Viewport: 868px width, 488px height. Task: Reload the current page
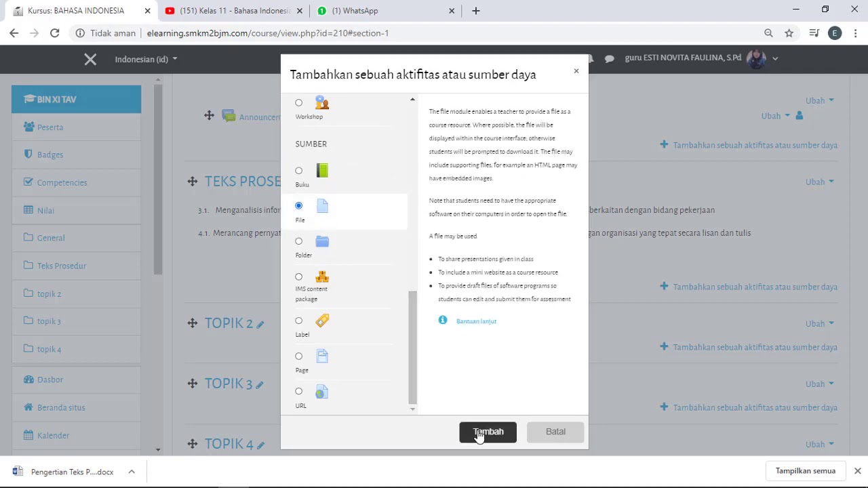55,33
